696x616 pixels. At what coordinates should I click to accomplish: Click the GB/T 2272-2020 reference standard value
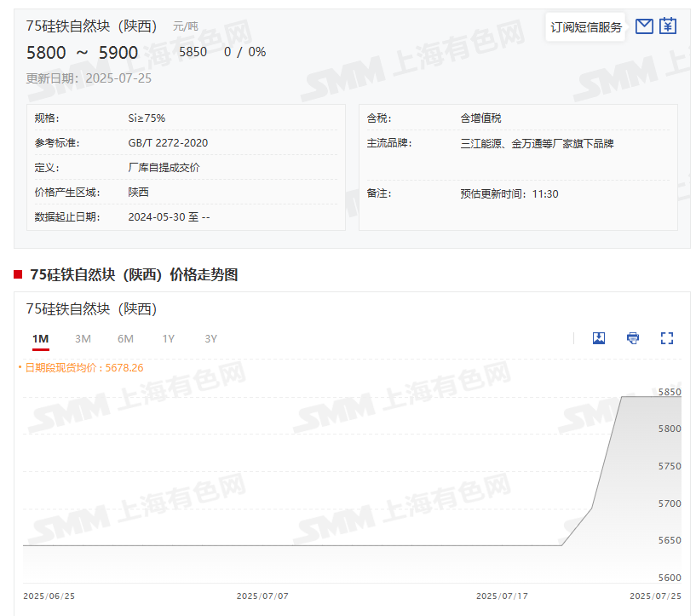(168, 143)
